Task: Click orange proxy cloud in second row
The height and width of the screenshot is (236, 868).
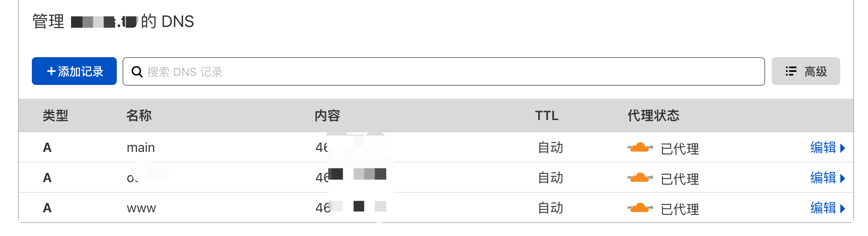Action: 640,178
